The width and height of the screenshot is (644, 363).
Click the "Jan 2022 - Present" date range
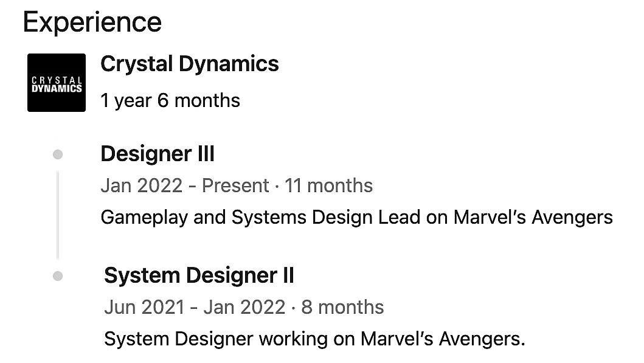tap(184, 185)
